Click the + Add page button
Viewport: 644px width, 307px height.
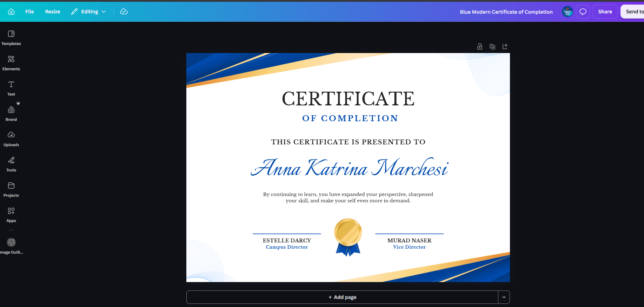coord(342,297)
